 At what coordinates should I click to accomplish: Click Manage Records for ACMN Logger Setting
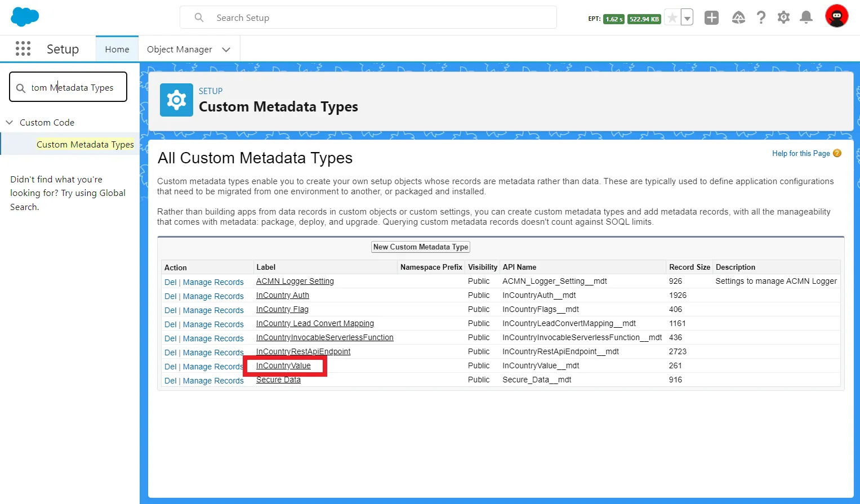(x=213, y=282)
